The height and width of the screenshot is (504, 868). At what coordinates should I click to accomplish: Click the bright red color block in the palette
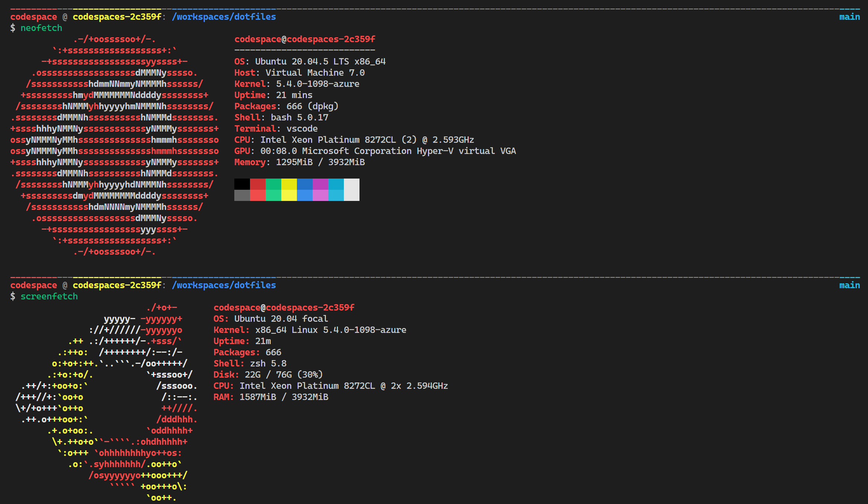[x=258, y=195]
